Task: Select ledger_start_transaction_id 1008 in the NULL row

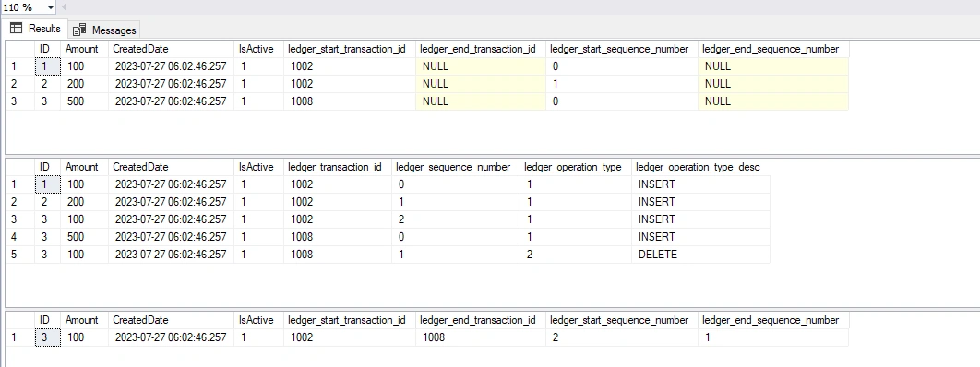Action: (x=350, y=101)
